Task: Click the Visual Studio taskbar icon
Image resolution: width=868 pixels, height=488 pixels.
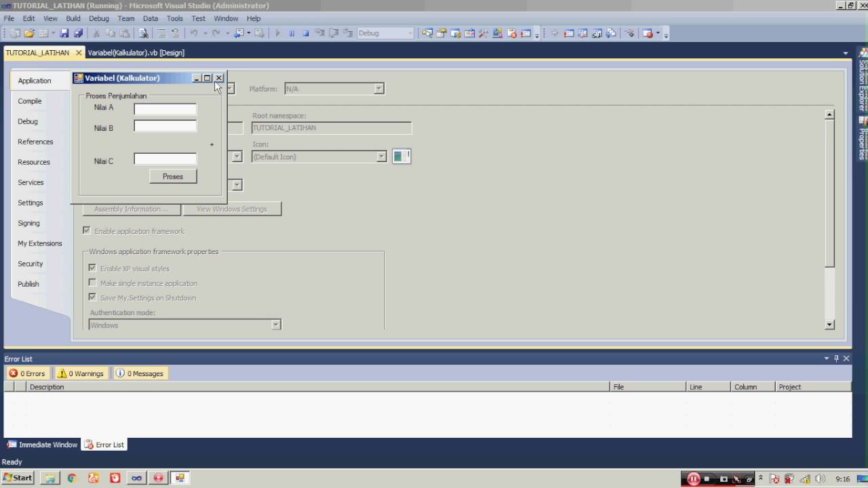Action: (136, 478)
